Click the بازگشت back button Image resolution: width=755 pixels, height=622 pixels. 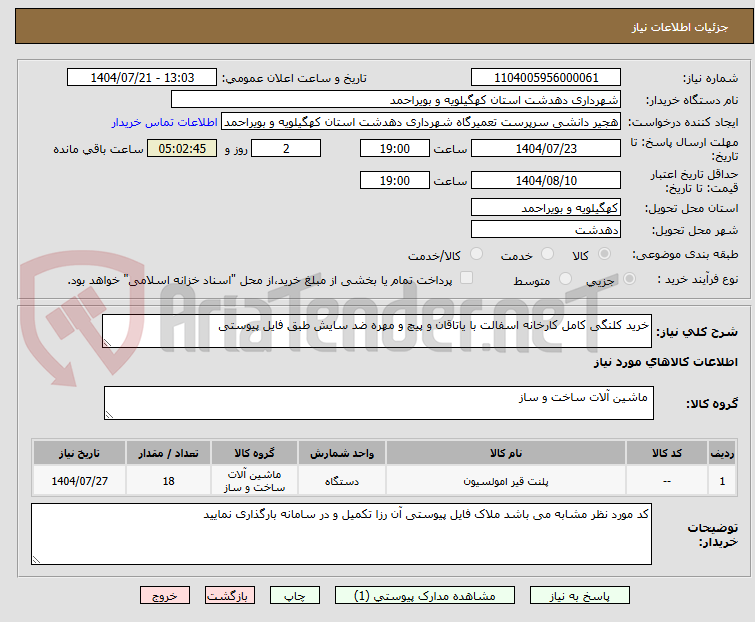point(230,596)
